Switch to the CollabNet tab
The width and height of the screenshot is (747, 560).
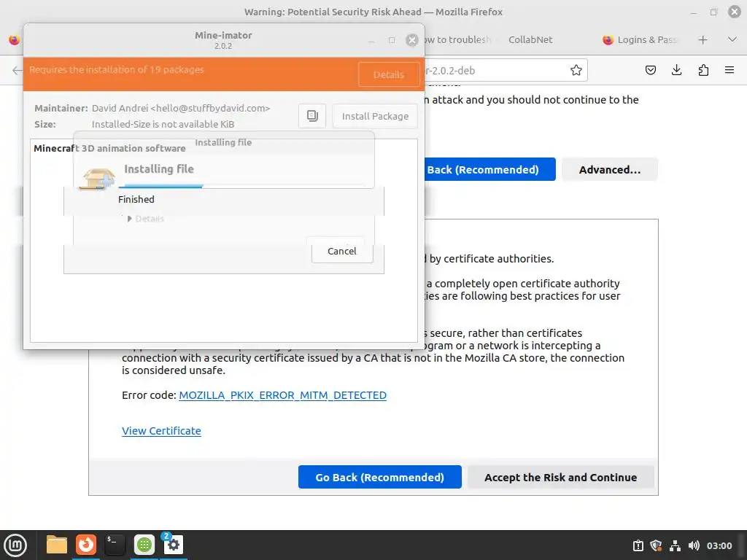click(x=530, y=40)
